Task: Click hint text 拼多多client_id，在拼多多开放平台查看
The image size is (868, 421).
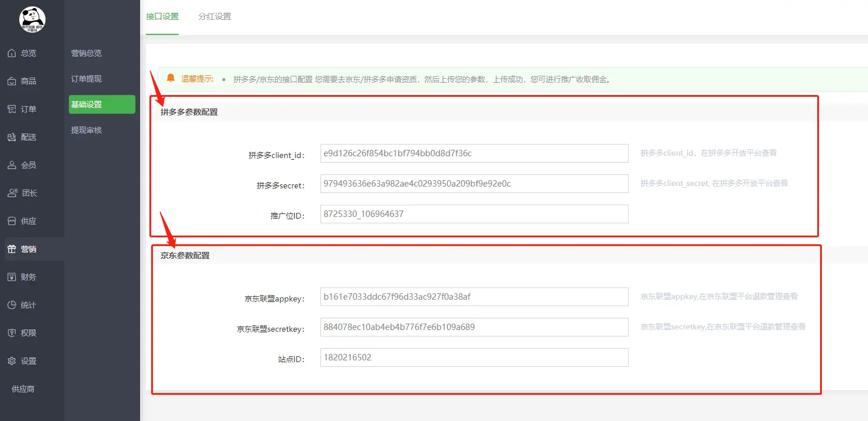Action: [709, 153]
